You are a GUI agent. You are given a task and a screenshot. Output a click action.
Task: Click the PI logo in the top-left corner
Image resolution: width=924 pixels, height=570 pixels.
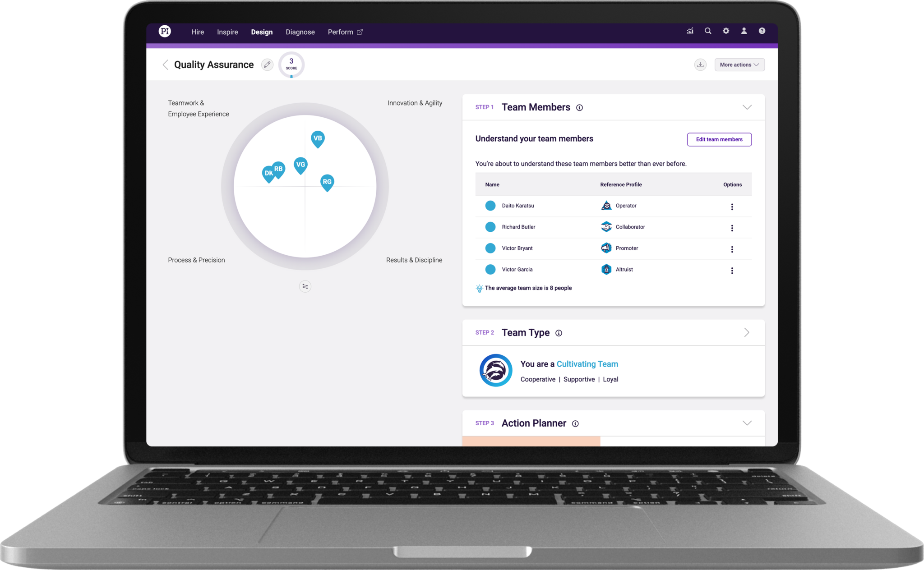tap(164, 31)
